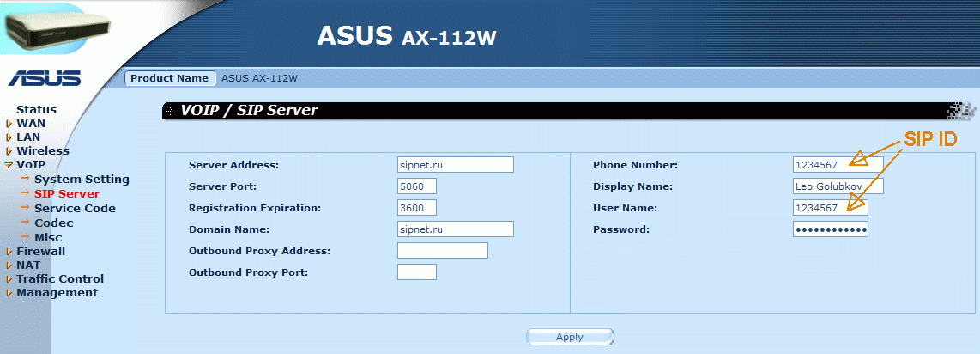Click the arrow icon before Codec
The height and width of the screenshot is (354, 980).
click(x=24, y=222)
